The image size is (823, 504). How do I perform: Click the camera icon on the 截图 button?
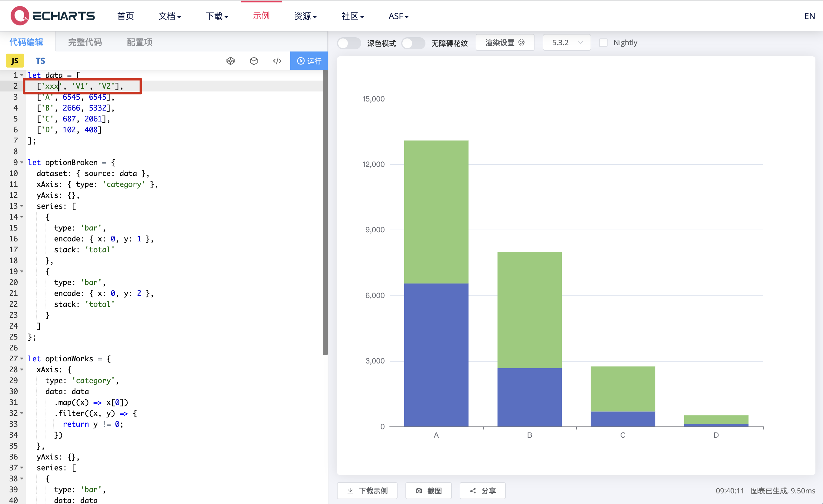[x=419, y=491]
